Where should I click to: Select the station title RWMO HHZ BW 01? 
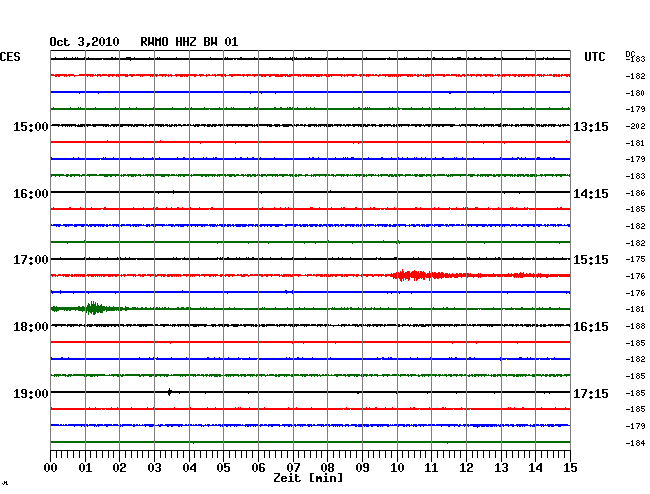pyautogui.click(x=189, y=42)
